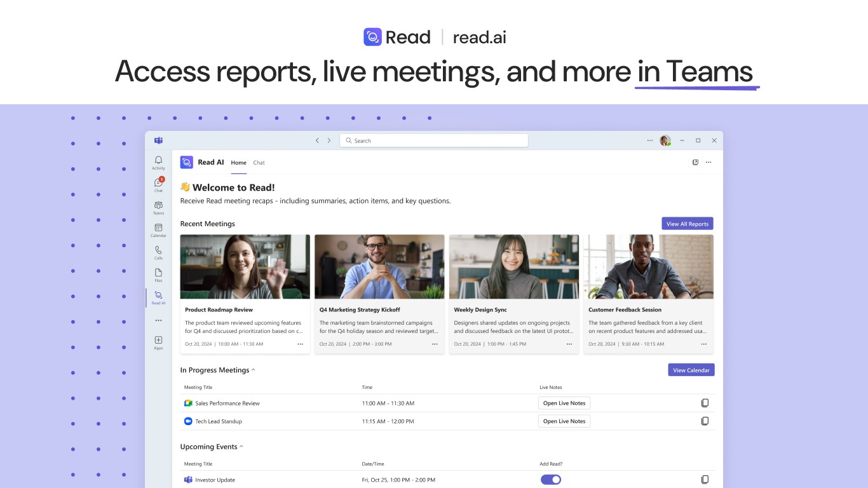Open Live Notes for Tech Lead Standup
The width and height of the screenshot is (868, 488).
[564, 421]
